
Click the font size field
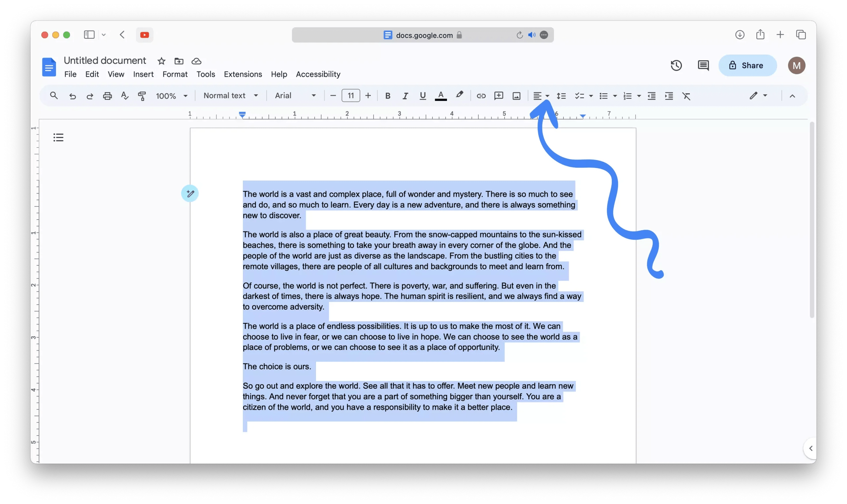(351, 96)
